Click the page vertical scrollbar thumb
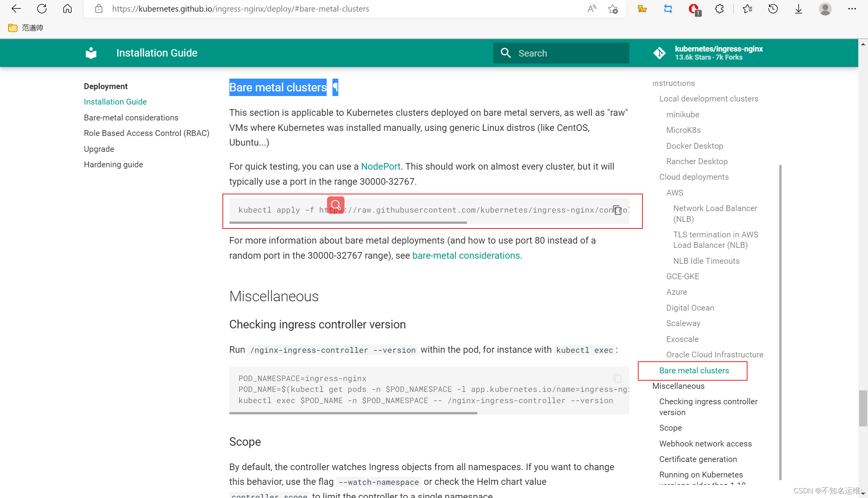This screenshot has height=498, width=868. point(863,408)
